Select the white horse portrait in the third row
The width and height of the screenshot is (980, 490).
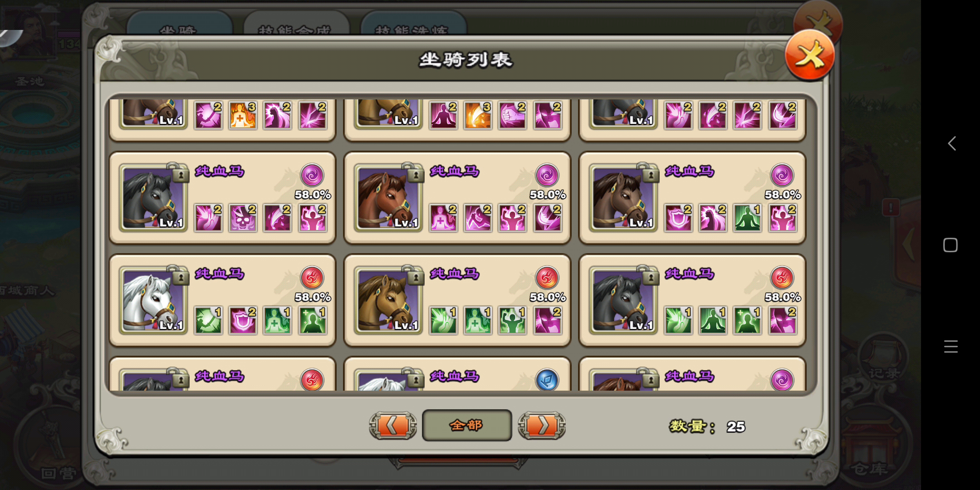[153, 300]
